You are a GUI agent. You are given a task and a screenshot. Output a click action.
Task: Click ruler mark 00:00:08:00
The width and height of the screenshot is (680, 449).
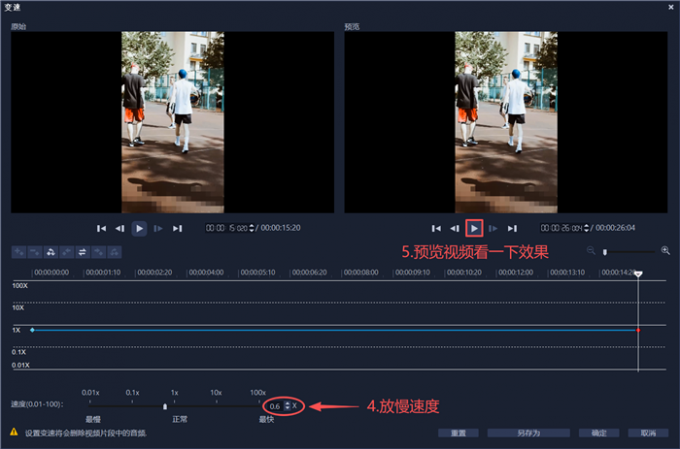click(361, 272)
